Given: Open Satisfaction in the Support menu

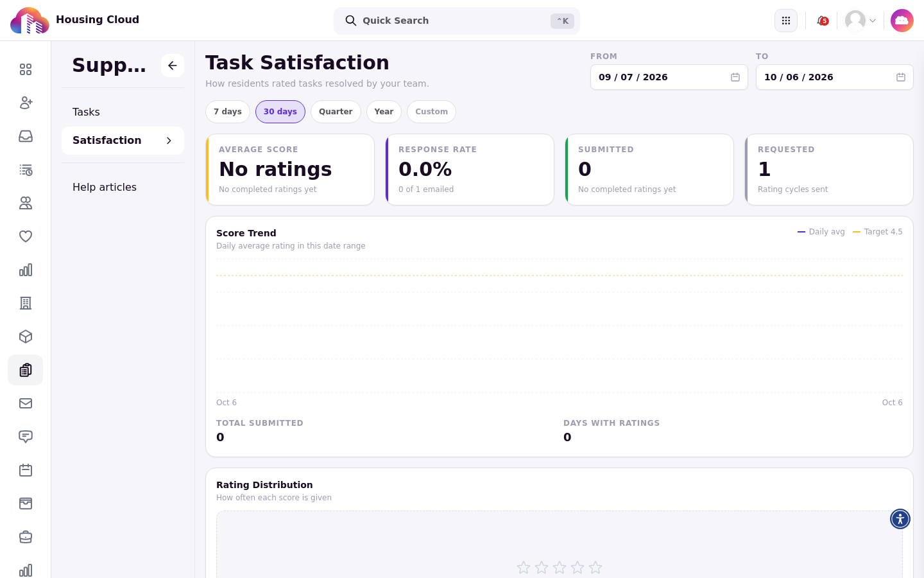Looking at the screenshot, I should [123, 141].
